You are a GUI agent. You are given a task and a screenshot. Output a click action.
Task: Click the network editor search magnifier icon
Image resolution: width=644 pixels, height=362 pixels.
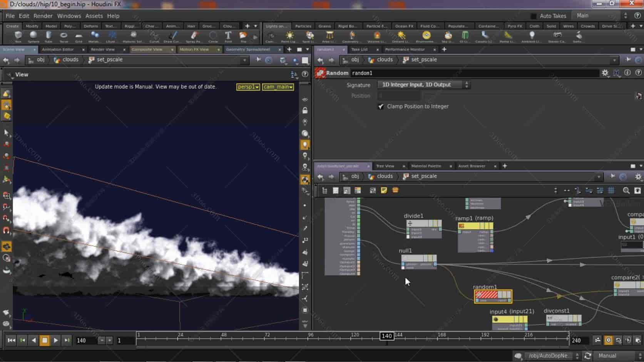626,190
